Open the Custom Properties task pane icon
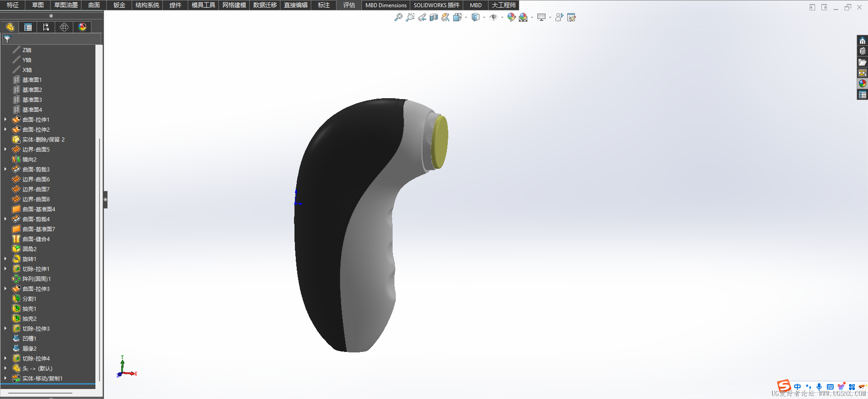 (863, 95)
